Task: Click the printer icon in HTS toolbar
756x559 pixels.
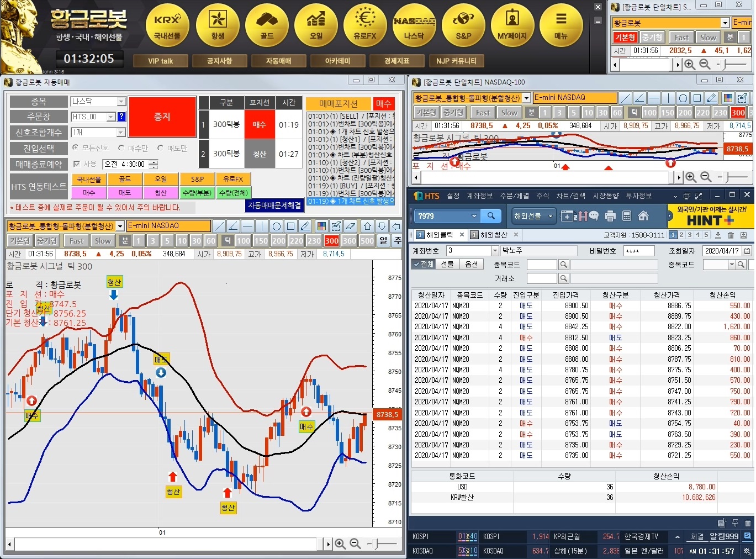Action: [x=610, y=216]
